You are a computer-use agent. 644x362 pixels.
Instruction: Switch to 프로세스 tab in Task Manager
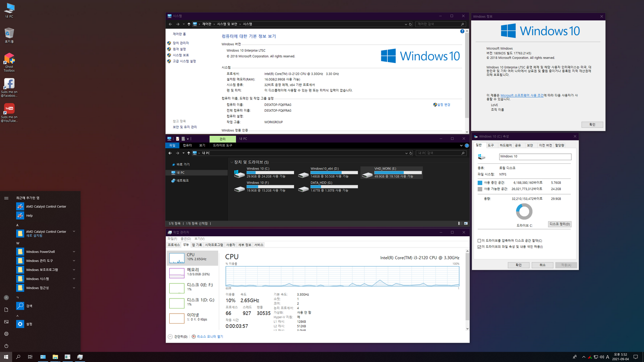[174, 245]
